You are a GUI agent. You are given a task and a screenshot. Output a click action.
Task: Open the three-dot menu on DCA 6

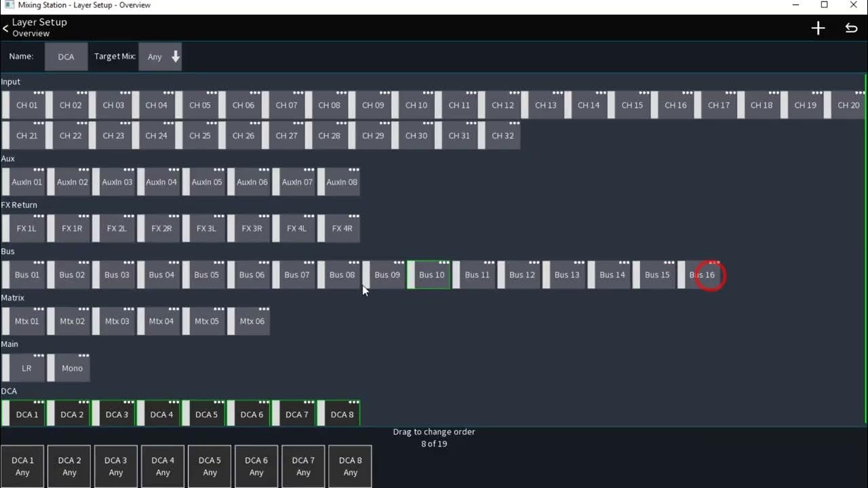(x=264, y=402)
